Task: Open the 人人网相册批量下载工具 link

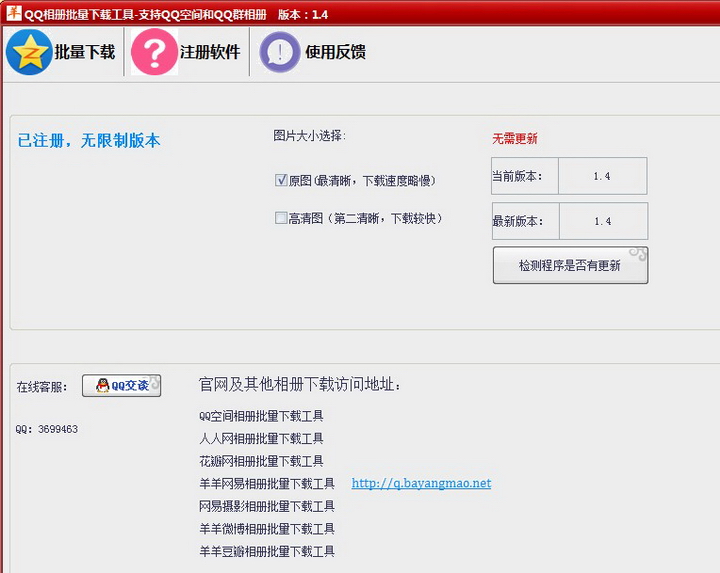Action: (x=261, y=438)
